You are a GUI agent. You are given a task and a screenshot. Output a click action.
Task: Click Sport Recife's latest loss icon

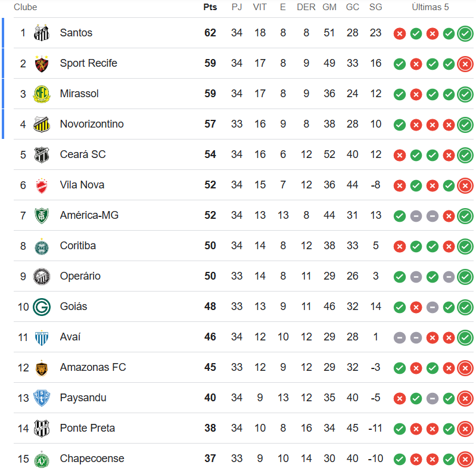click(465, 64)
